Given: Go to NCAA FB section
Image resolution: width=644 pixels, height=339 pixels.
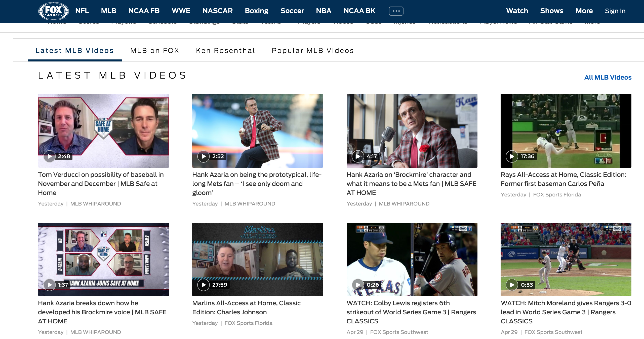Looking at the screenshot, I should (144, 11).
